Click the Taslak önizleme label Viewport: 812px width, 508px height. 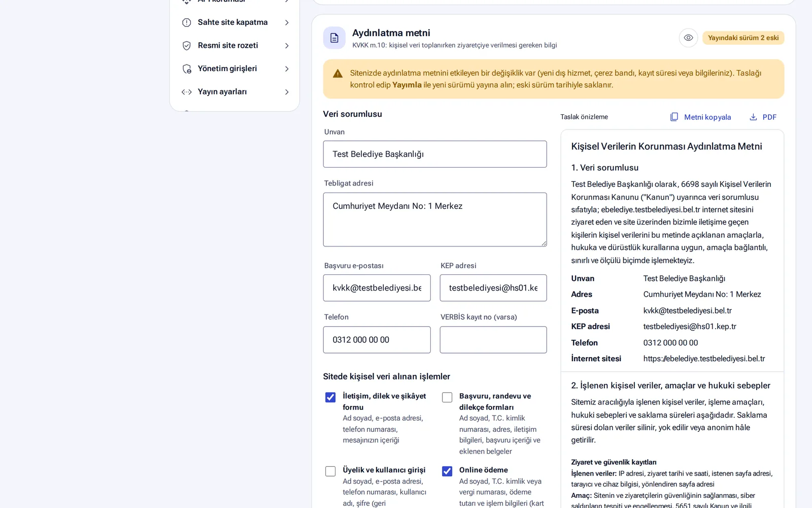[584, 117]
